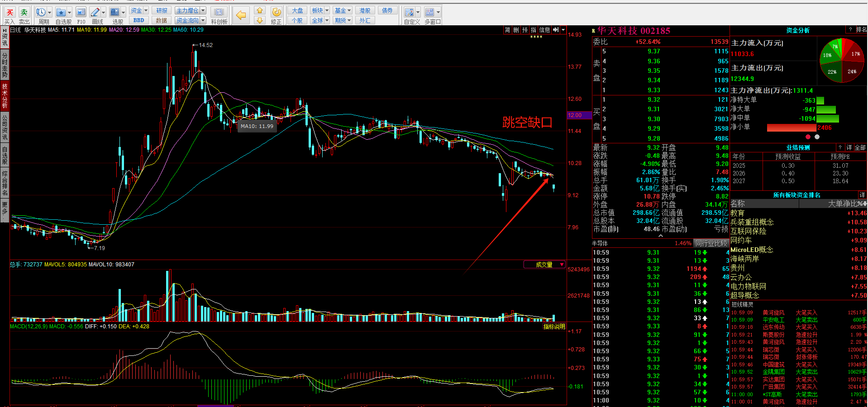Switch to 技术分析 sidebar tab
Image resolution: width=868 pixels, height=407 pixels.
pos(5,95)
